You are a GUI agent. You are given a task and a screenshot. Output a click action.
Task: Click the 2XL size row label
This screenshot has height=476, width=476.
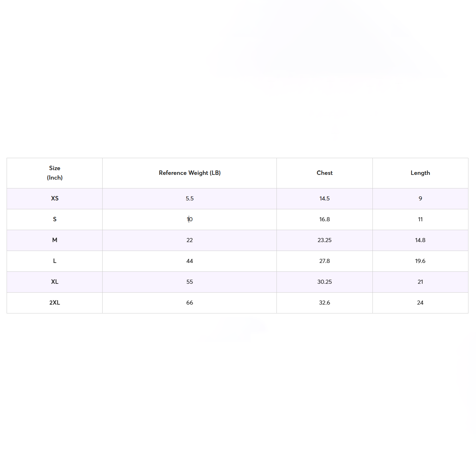(x=55, y=303)
